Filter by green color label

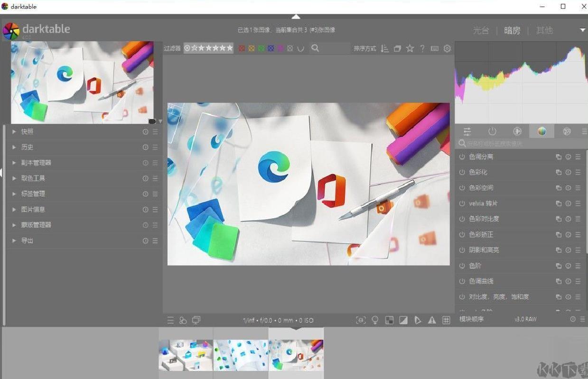pos(261,48)
